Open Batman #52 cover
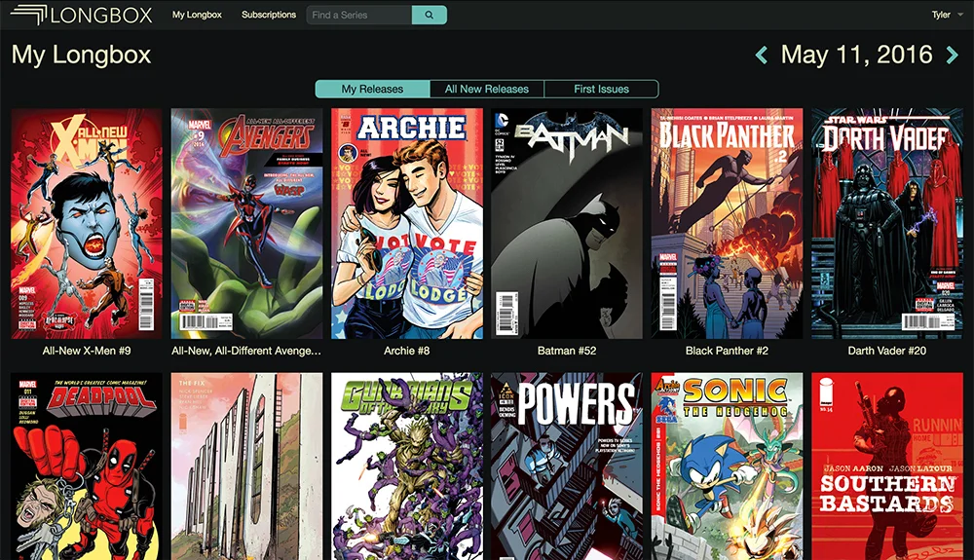This screenshot has height=560, width=974. click(x=567, y=223)
